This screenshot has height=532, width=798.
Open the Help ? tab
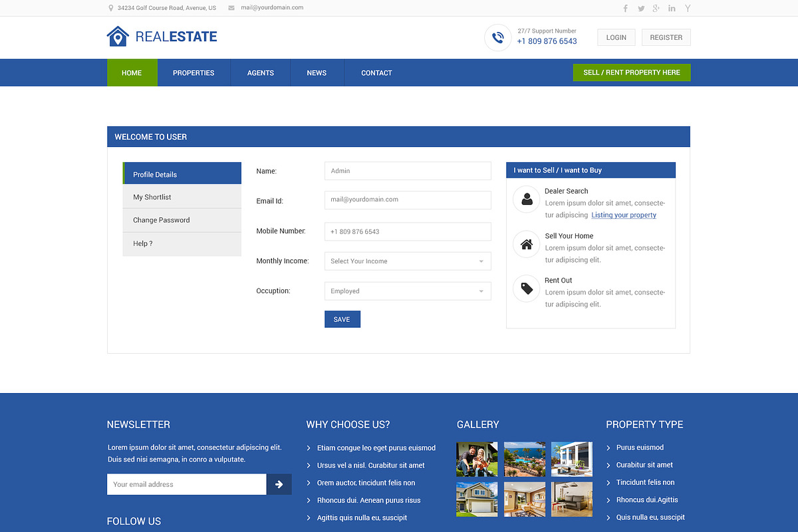pyautogui.click(x=182, y=243)
